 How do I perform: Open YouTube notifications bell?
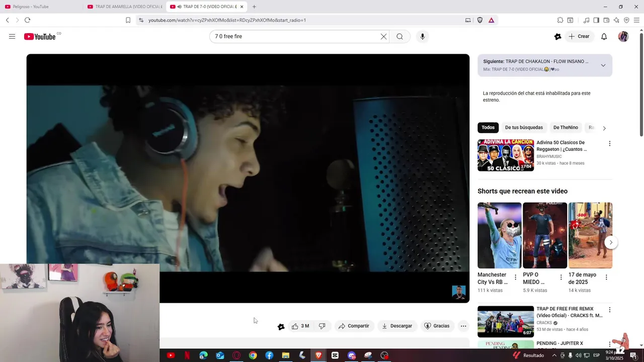pyautogui.click(x=604, y=36)
